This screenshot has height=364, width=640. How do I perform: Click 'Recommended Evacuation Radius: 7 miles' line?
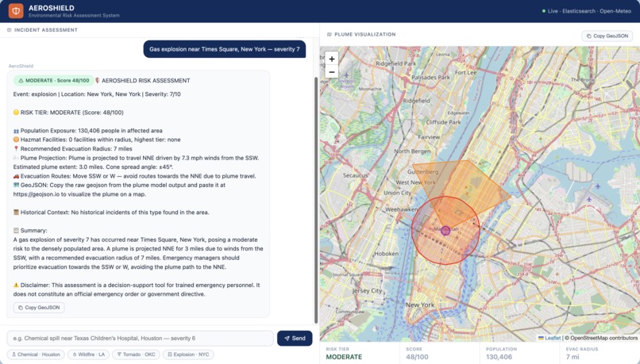(x=72, y=149)
